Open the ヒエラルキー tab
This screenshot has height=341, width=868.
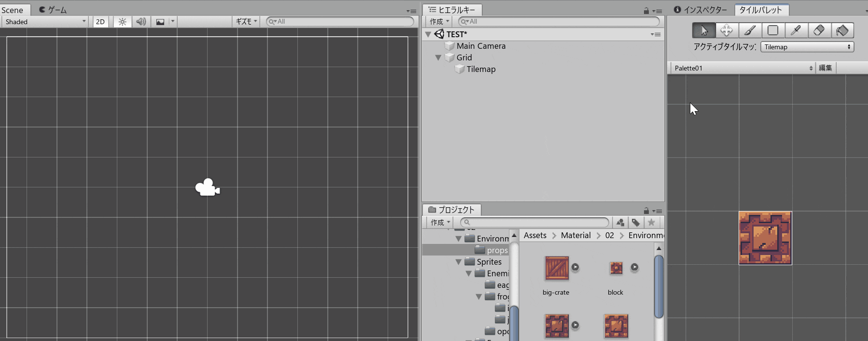452,10
